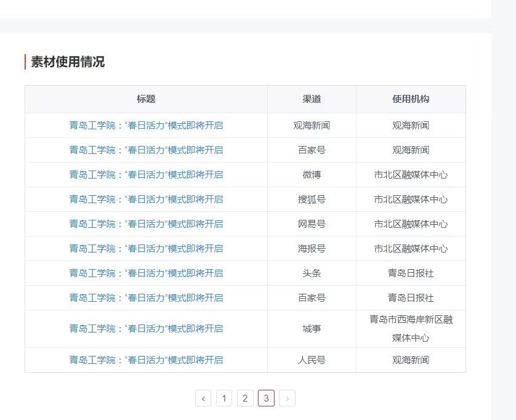Click the 微博 channel cell
The height and width of the screenshot is (420, 516).
click(312, 175)
